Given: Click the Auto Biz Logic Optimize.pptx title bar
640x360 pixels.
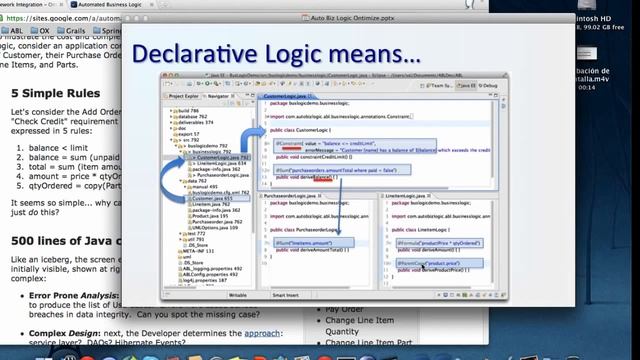Looking at the screenshot, I should tap(348, 18).
